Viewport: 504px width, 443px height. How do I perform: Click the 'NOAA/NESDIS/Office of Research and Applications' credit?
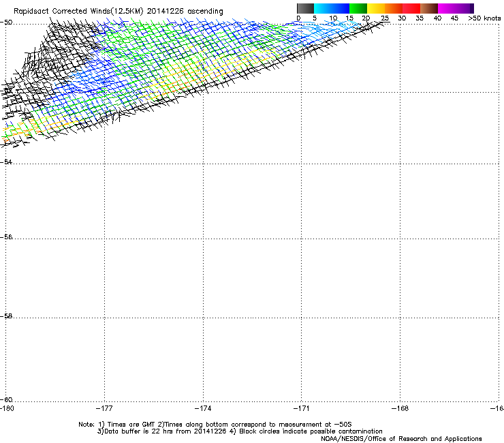(401, 439)
